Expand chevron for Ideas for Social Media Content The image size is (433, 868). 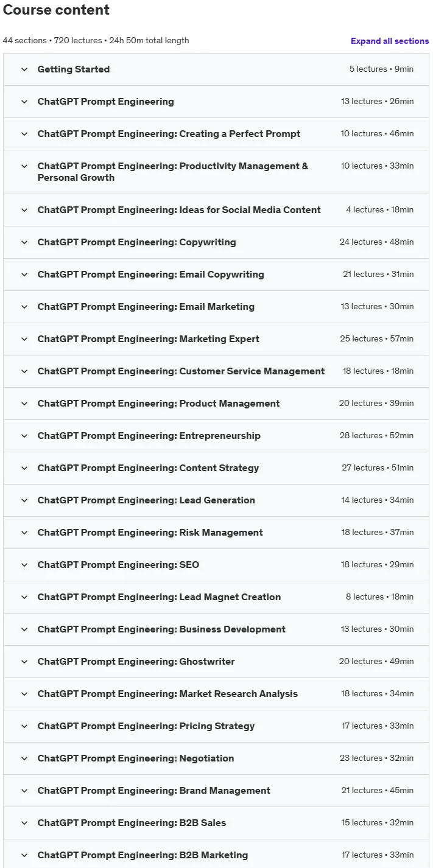point(24,210)
